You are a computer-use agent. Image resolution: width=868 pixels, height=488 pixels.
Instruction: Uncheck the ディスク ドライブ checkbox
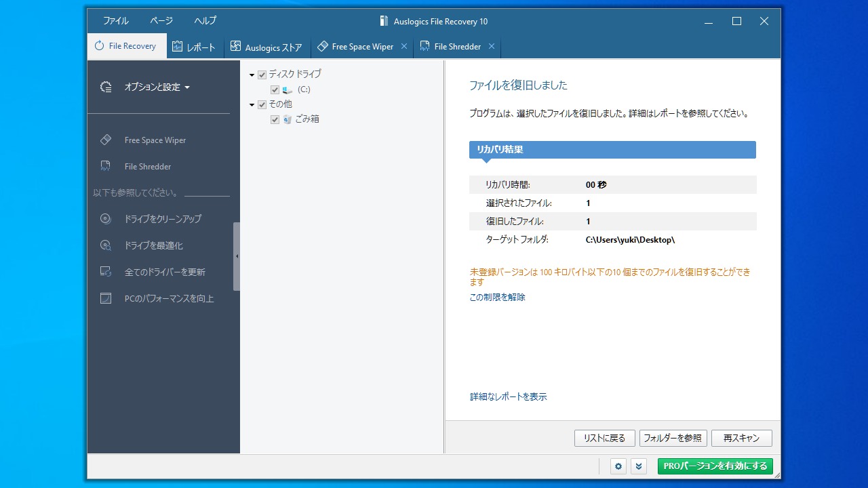pos(262,75)
